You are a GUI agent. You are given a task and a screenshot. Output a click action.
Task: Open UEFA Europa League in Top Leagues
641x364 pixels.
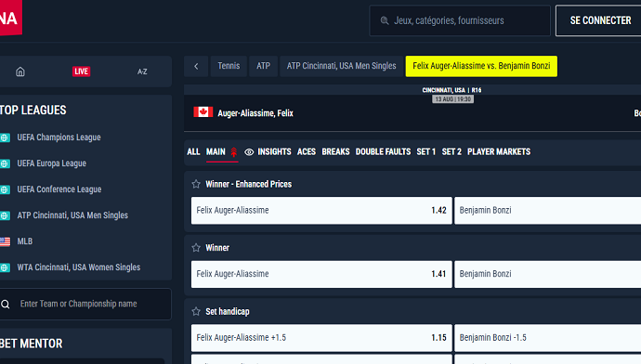tap(51, 163)
